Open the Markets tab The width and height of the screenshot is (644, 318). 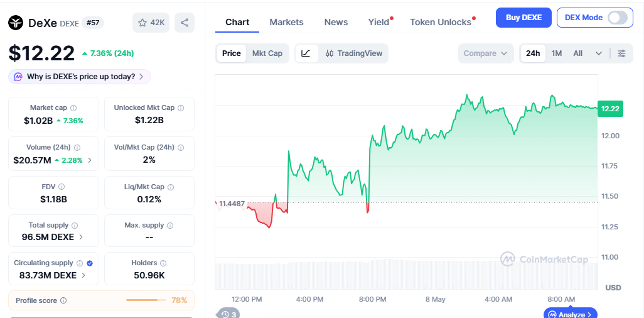(286, 22)
